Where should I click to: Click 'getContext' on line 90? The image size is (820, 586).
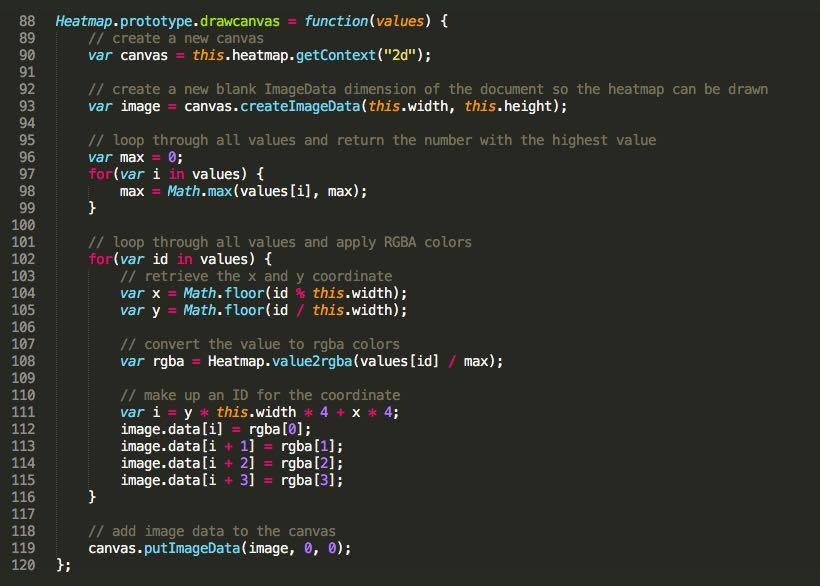click(336, 55)
